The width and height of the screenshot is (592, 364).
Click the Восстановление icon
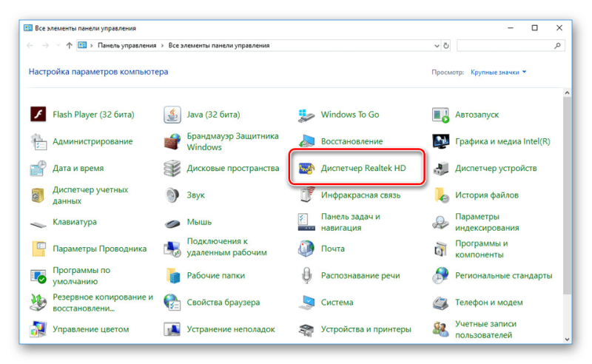pos(306,141)
